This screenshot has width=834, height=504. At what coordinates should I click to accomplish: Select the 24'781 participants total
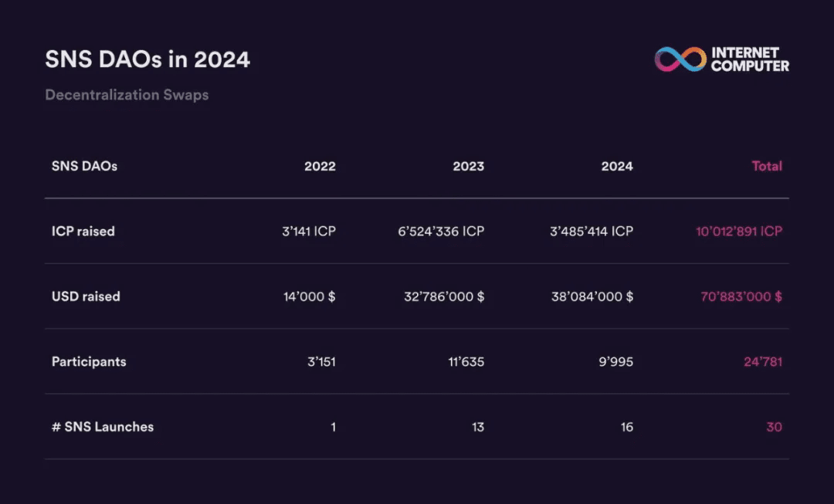[x=763, y=361]
